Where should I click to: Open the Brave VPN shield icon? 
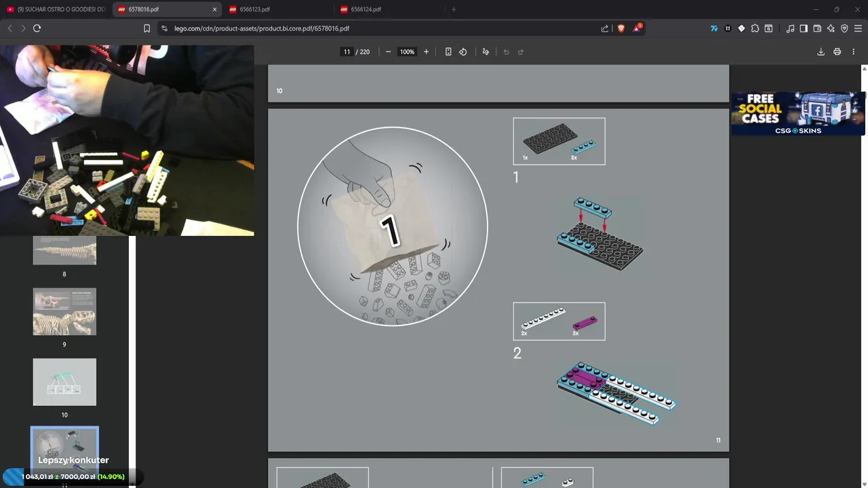(844, 28)
